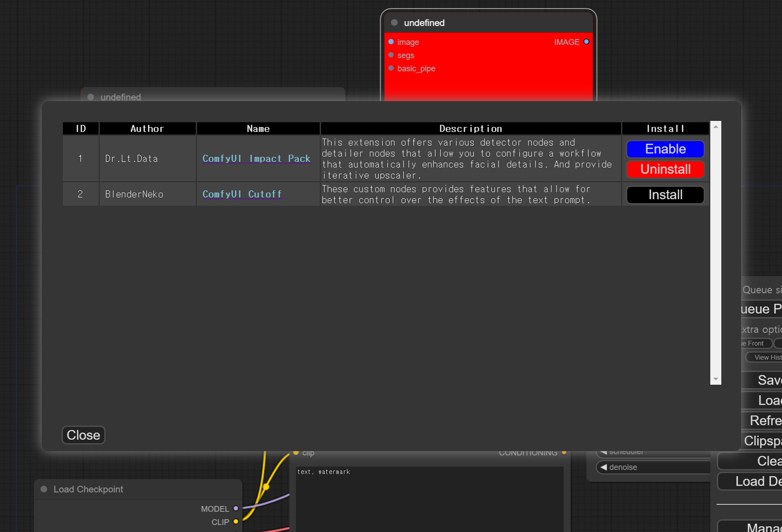Click the Load Checkpoint node title
This screenshot has width=782, height=532.
click(x=88, y=489)
